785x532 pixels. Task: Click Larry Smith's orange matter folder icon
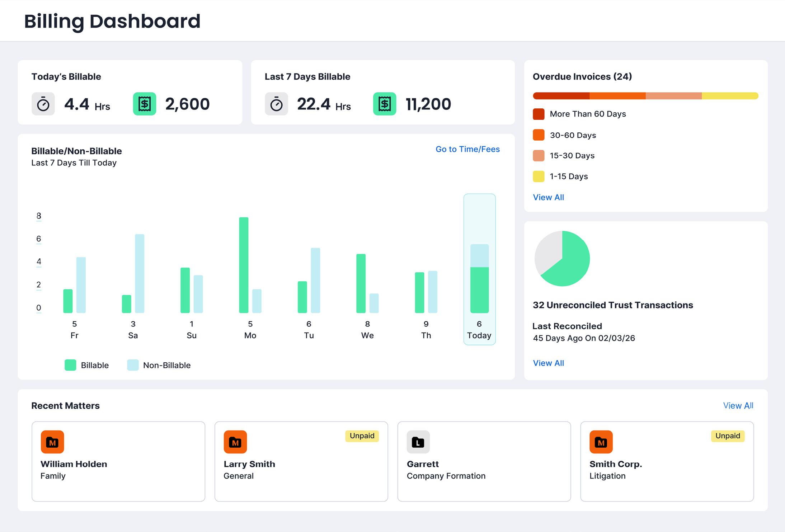(235, 442)
